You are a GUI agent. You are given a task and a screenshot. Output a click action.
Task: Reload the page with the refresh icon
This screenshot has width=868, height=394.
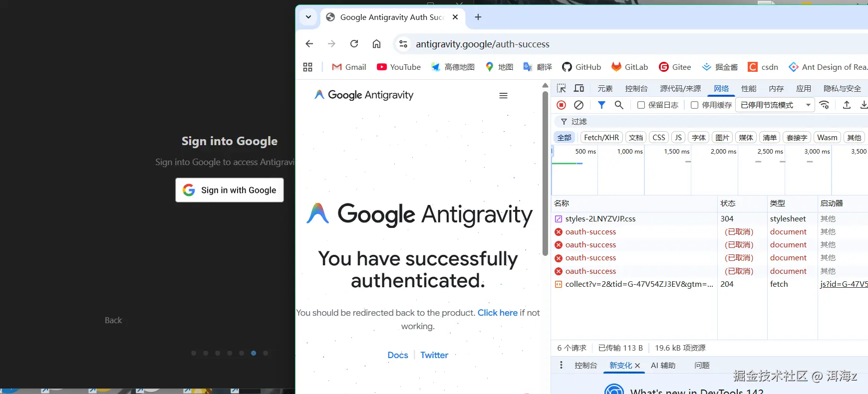tap(354, 44)
